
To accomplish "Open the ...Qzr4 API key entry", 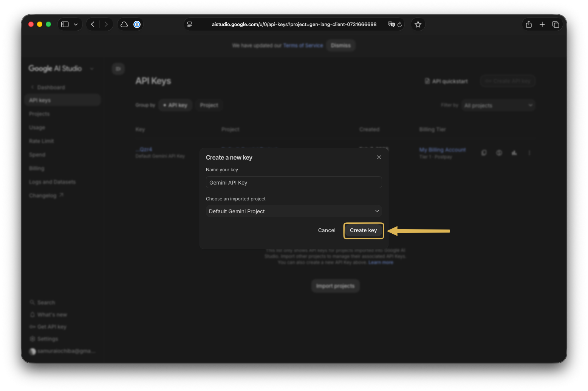I will [144, 149].
